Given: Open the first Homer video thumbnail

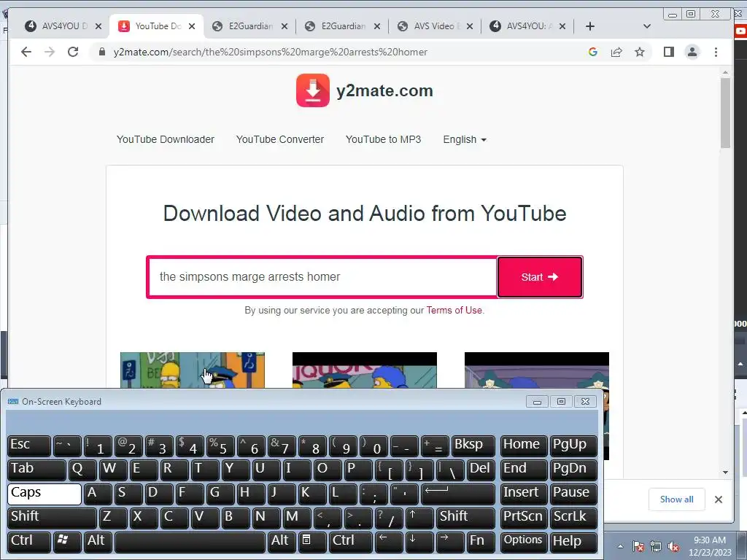Looking at the screenshot, I should [x=193, y=370].
